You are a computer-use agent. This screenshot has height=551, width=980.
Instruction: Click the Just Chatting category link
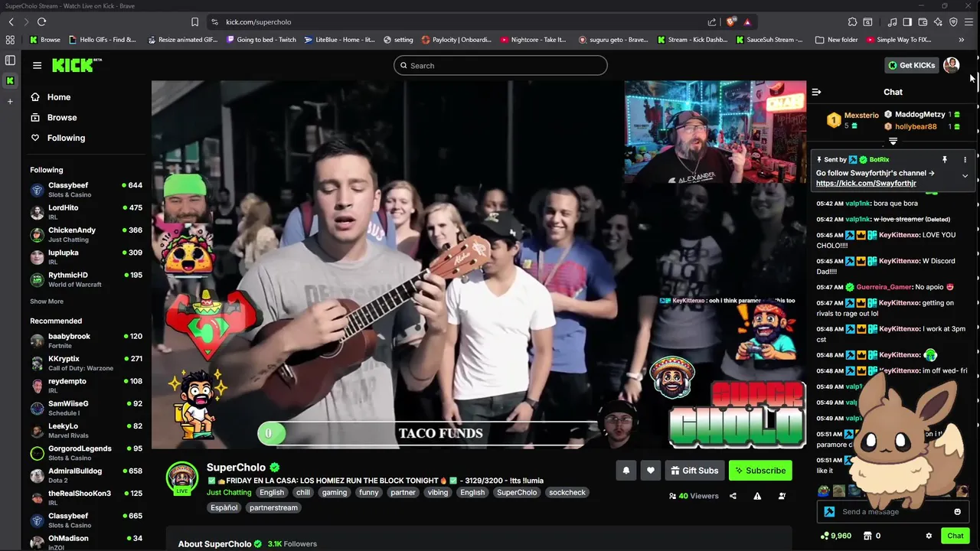pyautogui.click(x=229, y=492)
